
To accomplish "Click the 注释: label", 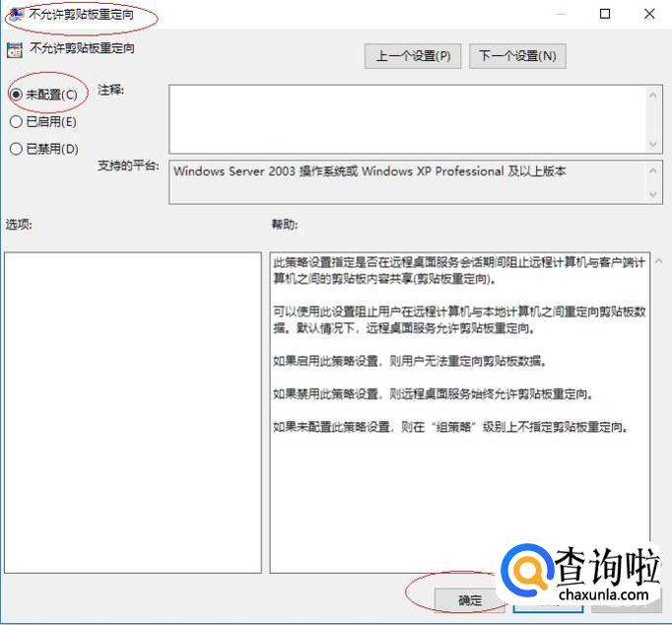I will [x=110, y=90].
